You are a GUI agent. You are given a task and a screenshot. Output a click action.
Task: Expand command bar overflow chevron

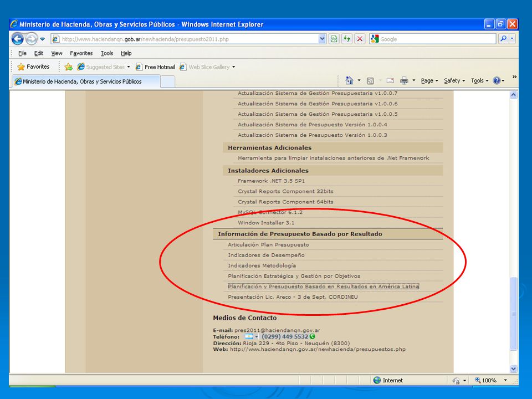pos(514,77)
